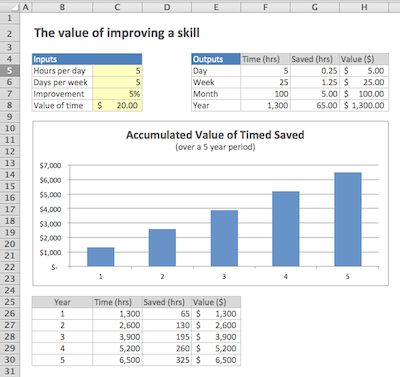Screen dimensions: 400x377
Task: Select the 0.25 saved hours cell
Action: (x=315, y=71)
